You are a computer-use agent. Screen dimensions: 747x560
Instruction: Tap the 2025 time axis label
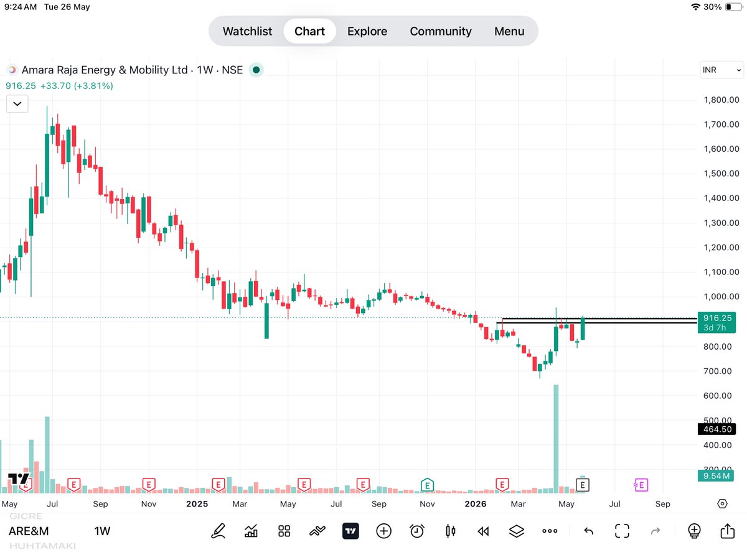pyautogui.click(x=197, y=504)
